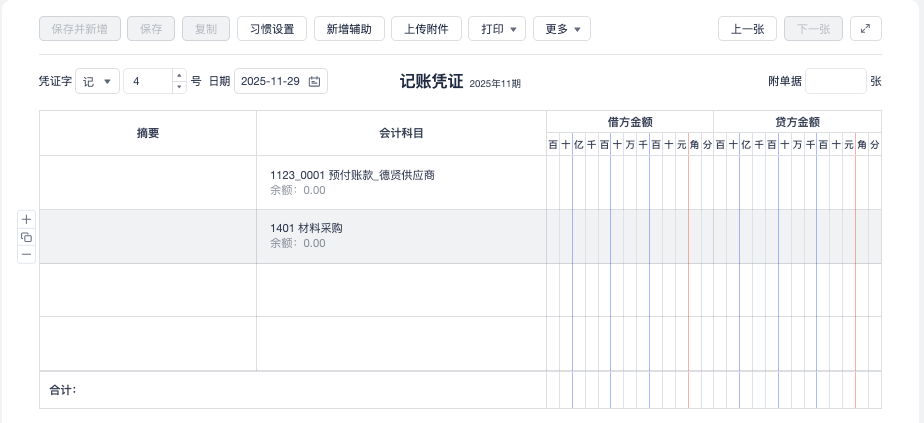The width and height of the screenshot is (924, 423).
Task: Click the fullscreen expand icon
Action: 865,29
